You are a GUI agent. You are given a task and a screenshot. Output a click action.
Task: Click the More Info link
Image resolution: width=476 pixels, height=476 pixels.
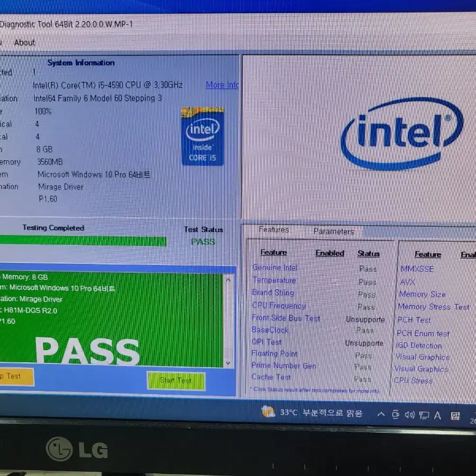(x=222, y=85)
